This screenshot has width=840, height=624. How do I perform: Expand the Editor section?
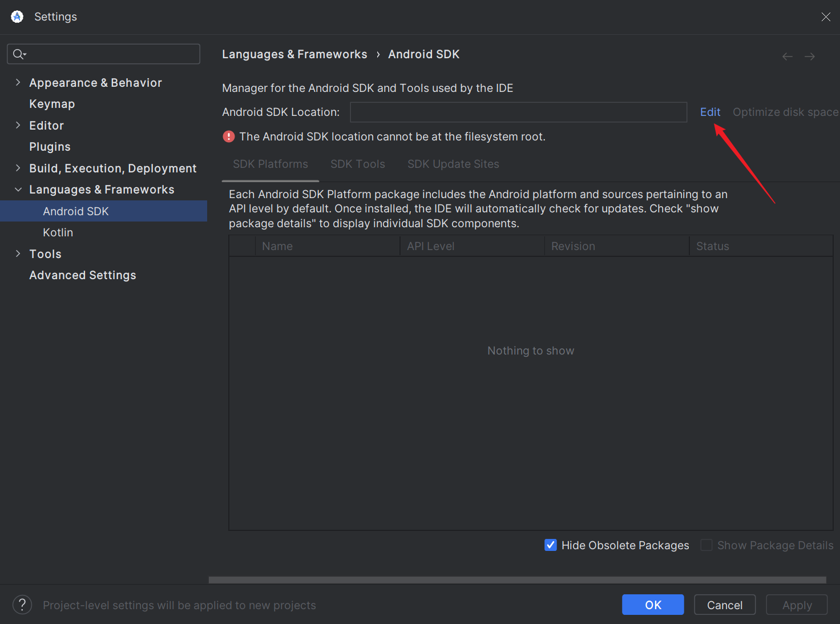(18, 125)
